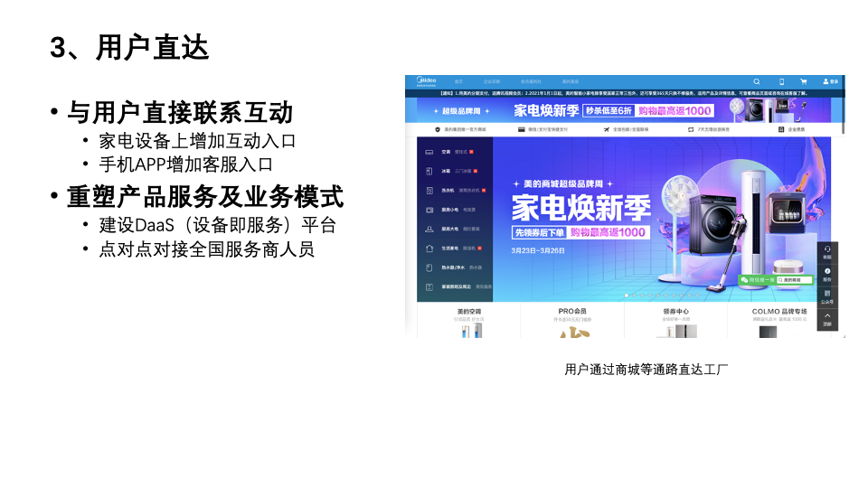Click the 购物最高返1000 label in main banner
This screenshot has height=488, width=868.
coord(608,232)
